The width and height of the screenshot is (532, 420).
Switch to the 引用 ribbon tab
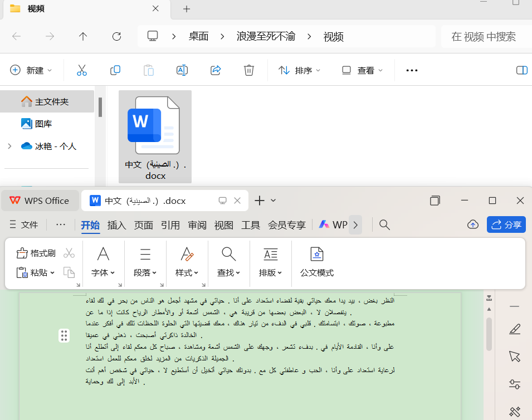coord(170,225)
